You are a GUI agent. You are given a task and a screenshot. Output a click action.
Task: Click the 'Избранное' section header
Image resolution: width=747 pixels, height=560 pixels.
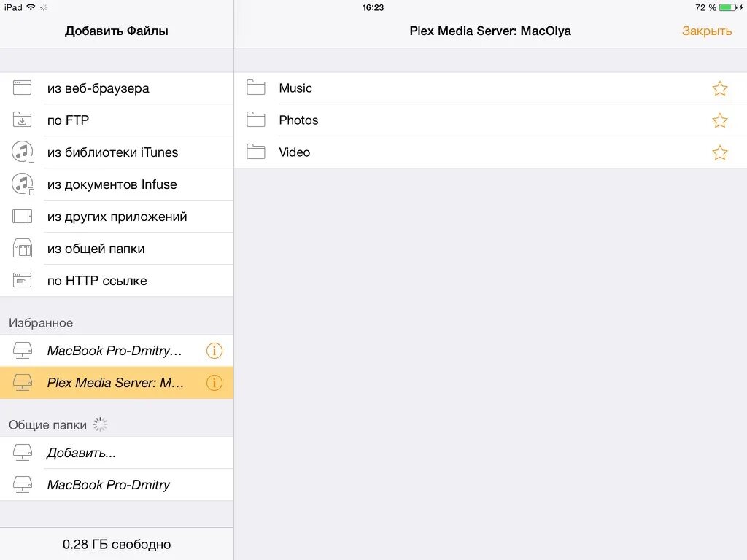point(41,323)
